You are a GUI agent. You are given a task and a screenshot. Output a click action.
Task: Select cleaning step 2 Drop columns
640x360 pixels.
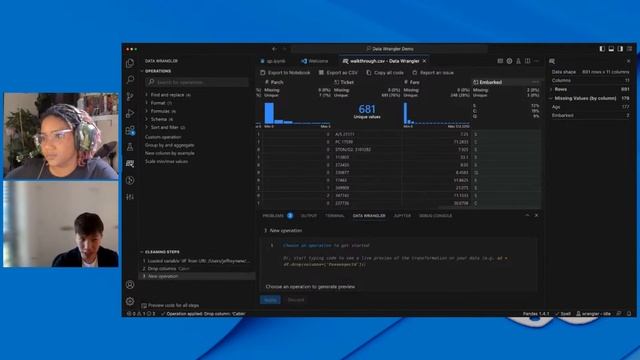point(197,269)
